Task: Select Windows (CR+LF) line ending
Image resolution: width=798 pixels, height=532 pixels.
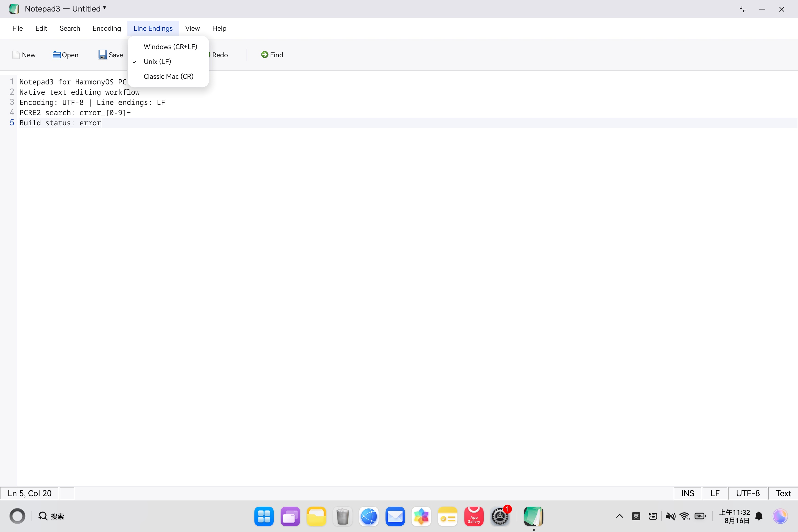Action: 168,47
